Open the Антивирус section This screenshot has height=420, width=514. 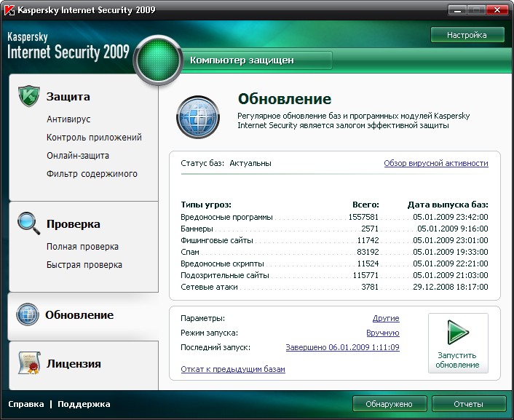point(68,119)
